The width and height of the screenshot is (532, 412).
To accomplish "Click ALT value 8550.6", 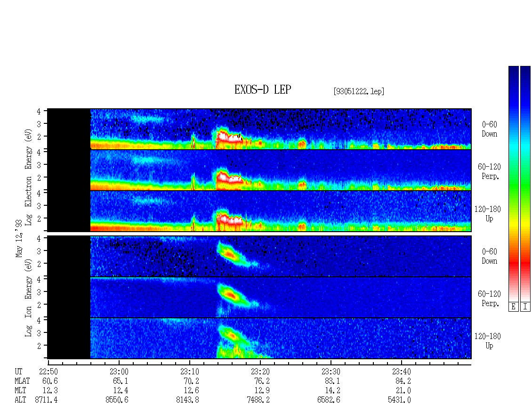I will click(117, 400).
